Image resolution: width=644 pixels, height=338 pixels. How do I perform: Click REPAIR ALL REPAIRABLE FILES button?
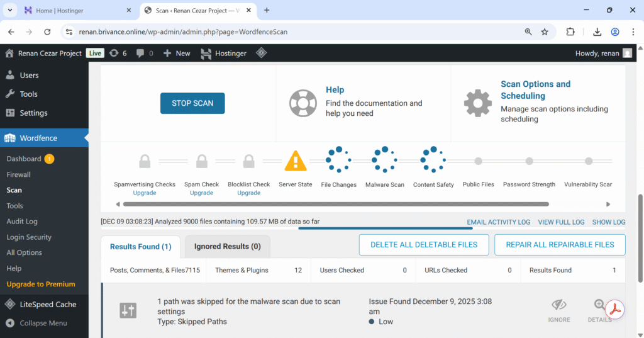click(x=560, y=245)
